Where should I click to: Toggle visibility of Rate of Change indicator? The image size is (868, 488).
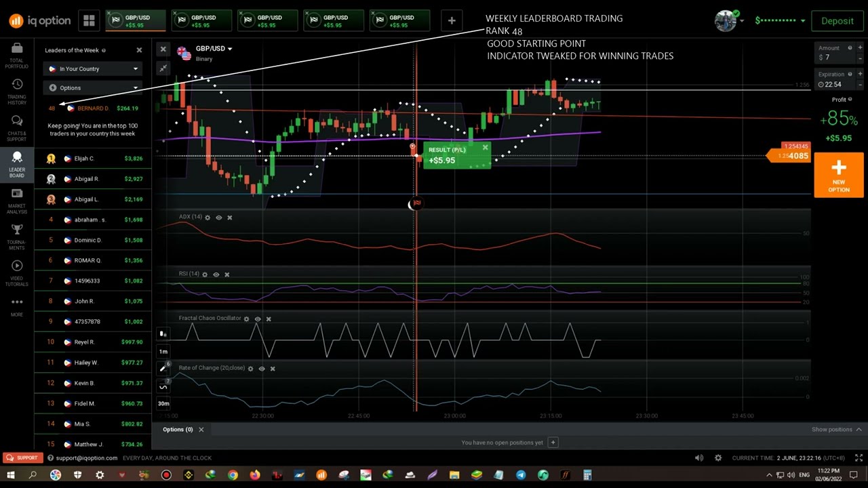[261, 369]
